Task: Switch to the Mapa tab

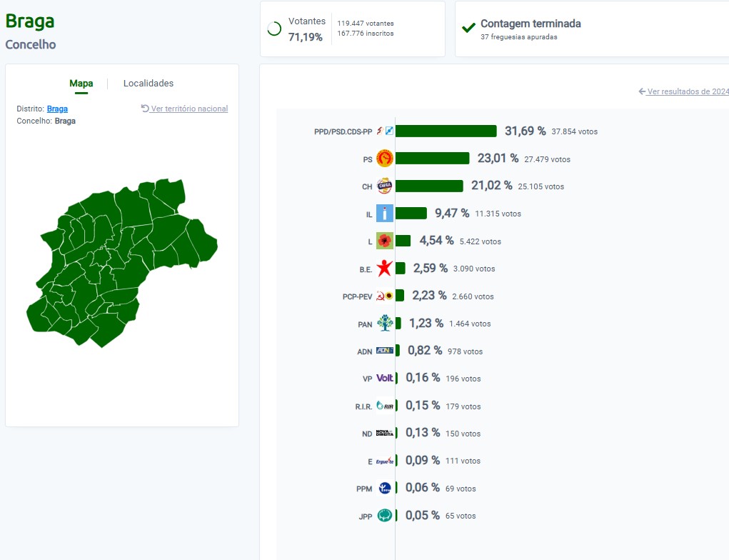Action: tap(81, 84)
